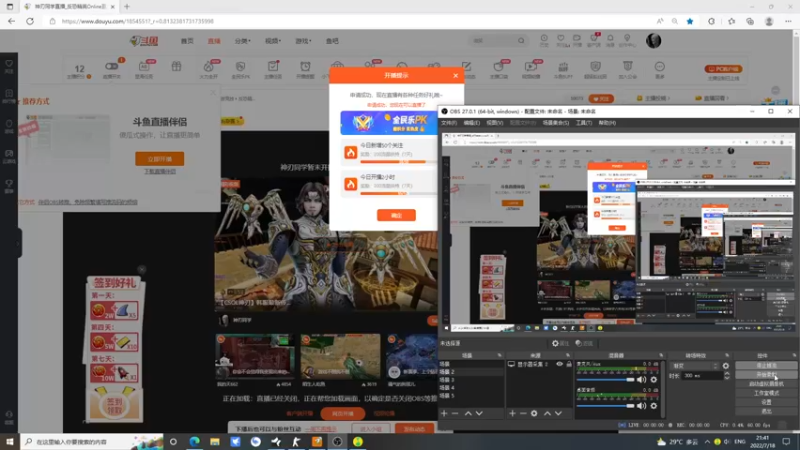Click 启动虚拟摄像机 in OBS controls
This screenshot has width=800, height=450.
point(766,384)
